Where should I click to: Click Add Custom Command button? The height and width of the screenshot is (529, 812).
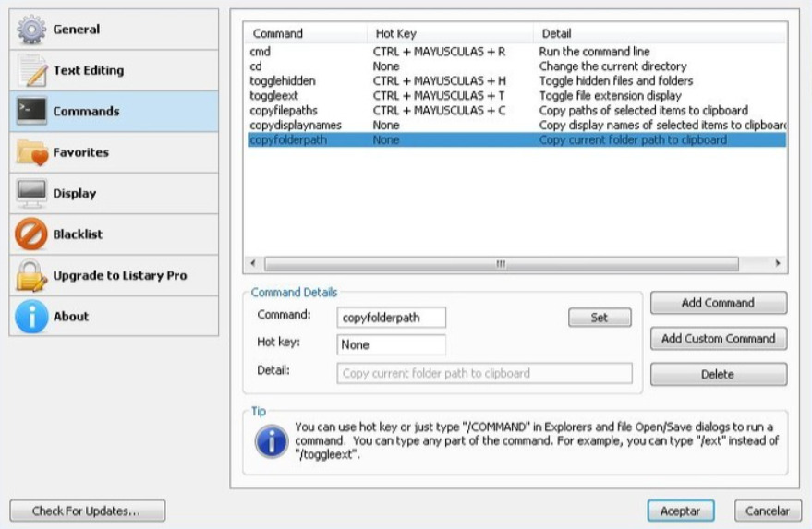tap(719, 339)
